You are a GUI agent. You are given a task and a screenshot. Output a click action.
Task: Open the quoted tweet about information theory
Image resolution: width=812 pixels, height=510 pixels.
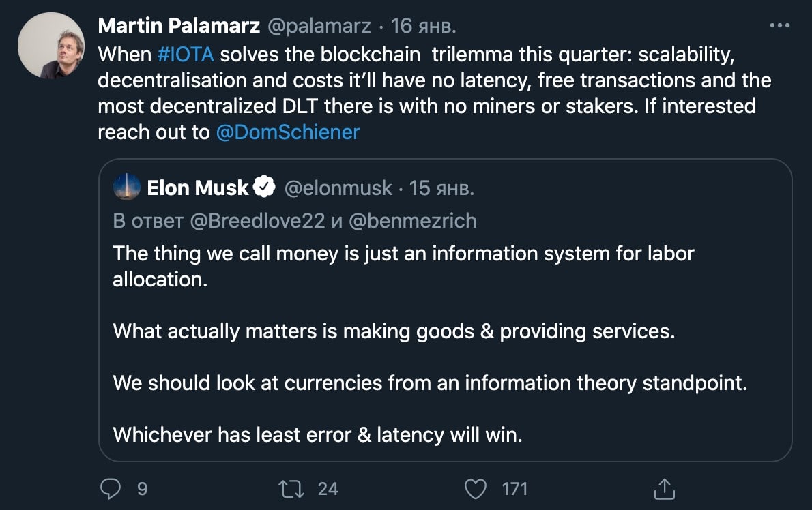pos(446,310)
